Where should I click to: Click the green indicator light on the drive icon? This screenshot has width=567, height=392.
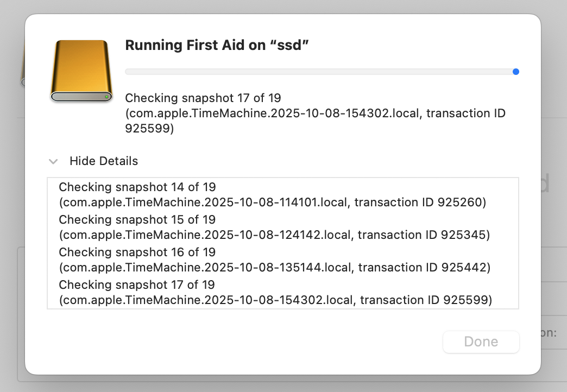coord(107,97)
